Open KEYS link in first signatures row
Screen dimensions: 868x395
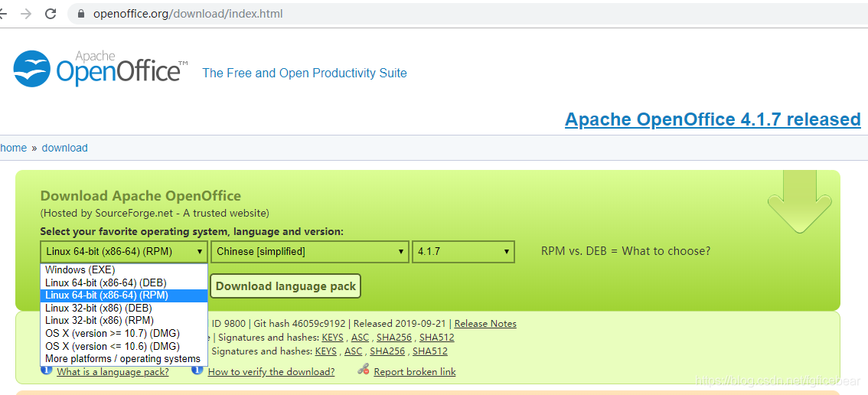coord(332,338)
